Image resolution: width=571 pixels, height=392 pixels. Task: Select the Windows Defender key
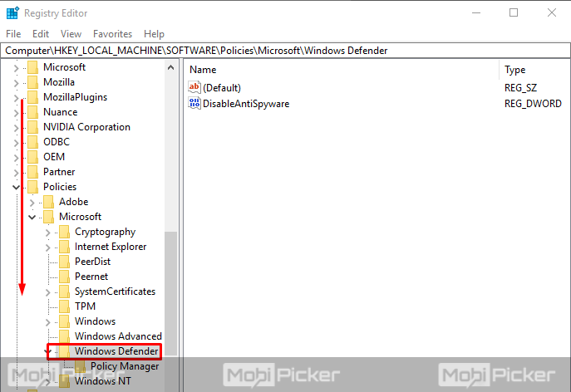click(x=116, y=351)
